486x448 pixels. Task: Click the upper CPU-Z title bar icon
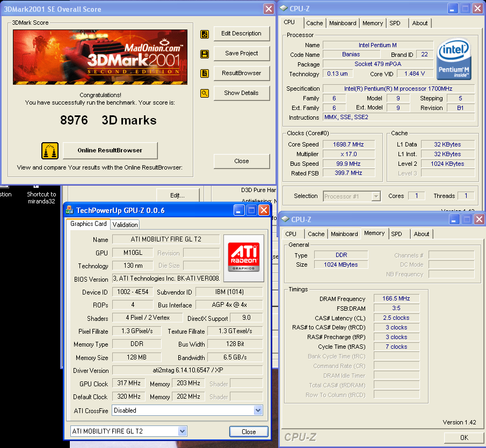[x=284, y=9]
